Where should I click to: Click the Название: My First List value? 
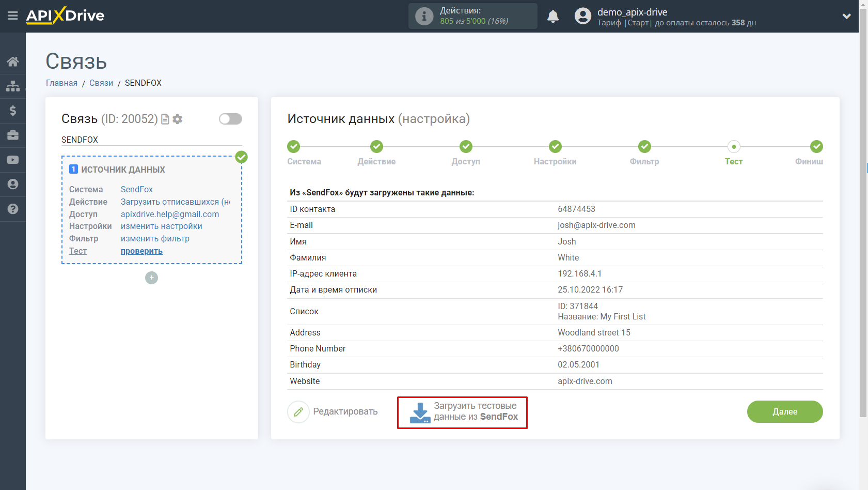pos(602,316)
